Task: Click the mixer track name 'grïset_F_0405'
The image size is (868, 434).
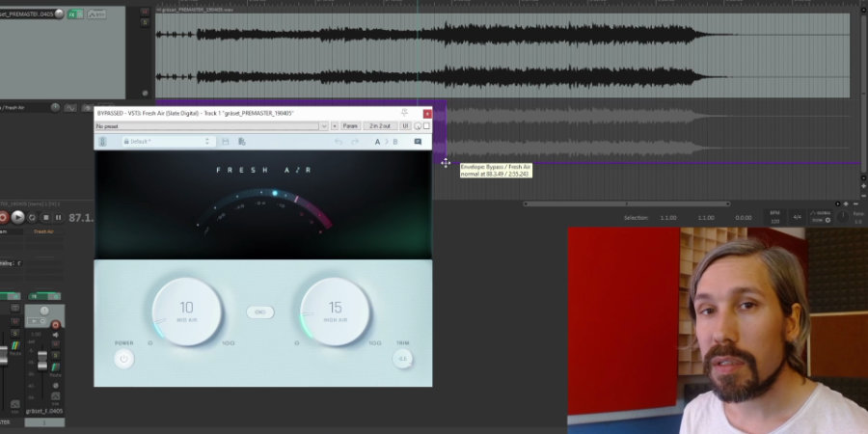Action: pos(44,411)
